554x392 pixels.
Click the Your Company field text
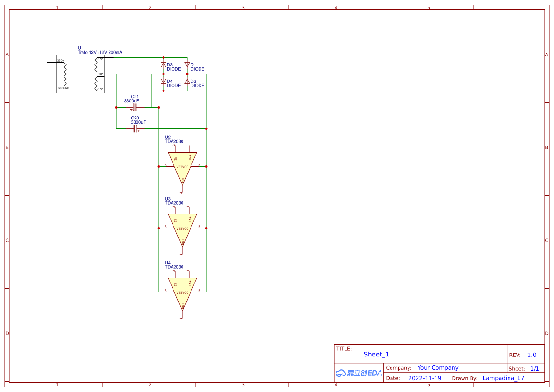click(x=437, y=367)
